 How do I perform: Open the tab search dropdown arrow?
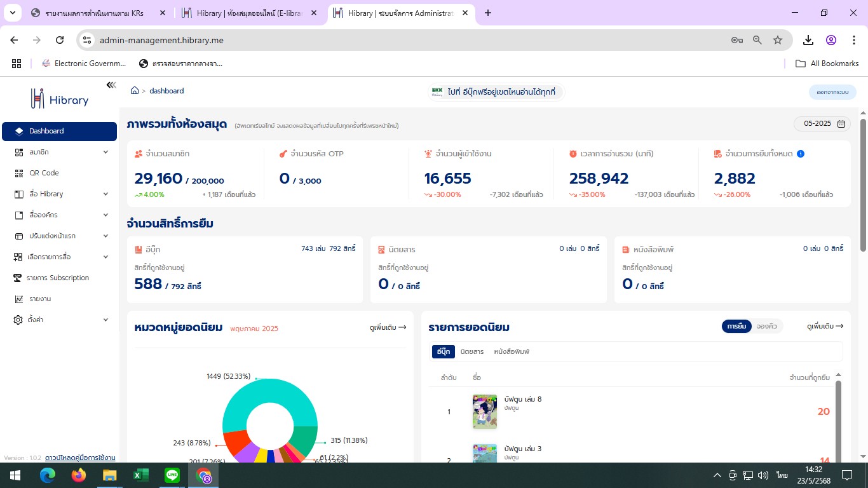pyautogui.click(x=12, y=13)
